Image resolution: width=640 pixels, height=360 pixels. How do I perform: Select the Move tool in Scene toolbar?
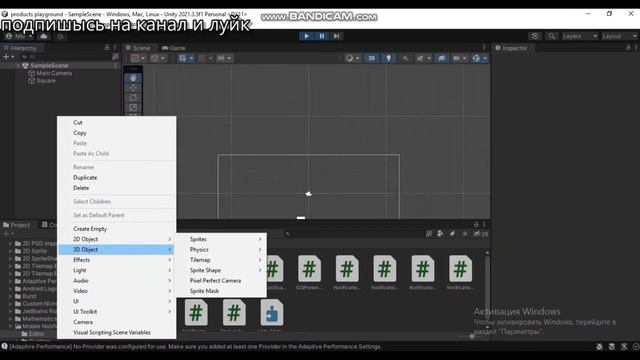click(133, 88)
